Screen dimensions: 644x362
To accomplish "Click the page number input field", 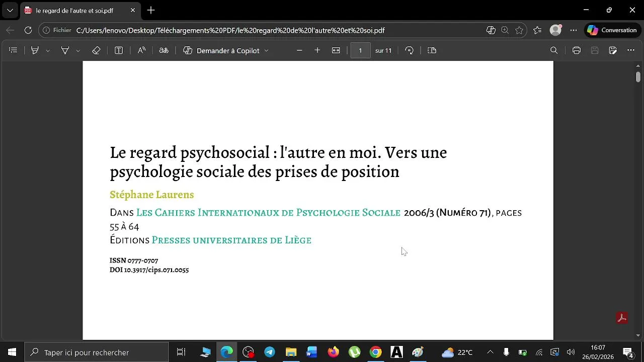I will [360, 50].
